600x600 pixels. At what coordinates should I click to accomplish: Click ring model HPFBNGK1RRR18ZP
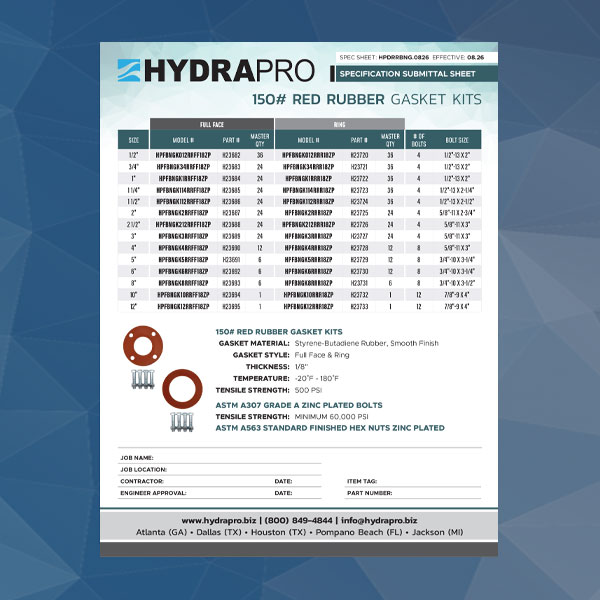click(x=308, y=179)
